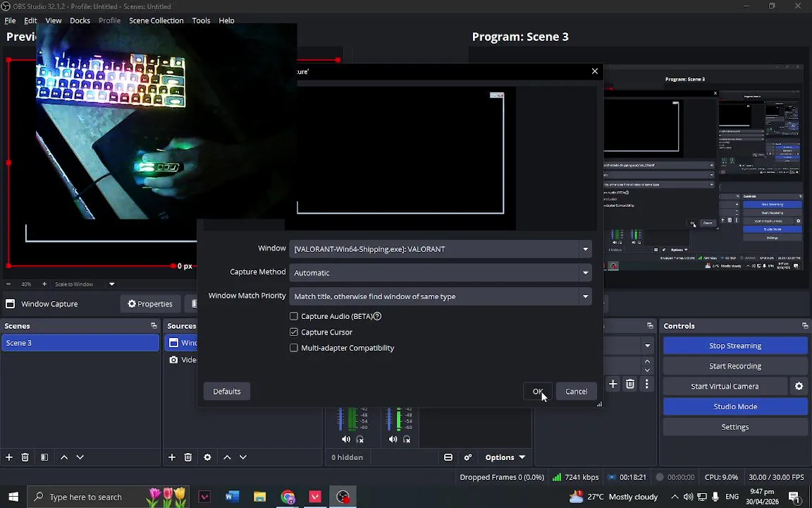The image size is (812, 508).
Task: Increase transition duration stepper up arrow
Action: (x=647, y=361)
